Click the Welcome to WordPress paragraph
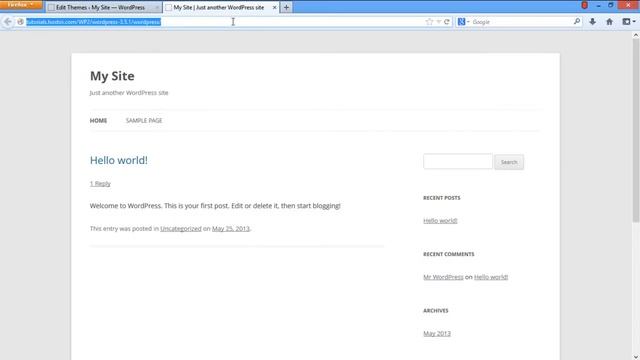The width and height of the screenshot is (640, 360). click(215, 206)
